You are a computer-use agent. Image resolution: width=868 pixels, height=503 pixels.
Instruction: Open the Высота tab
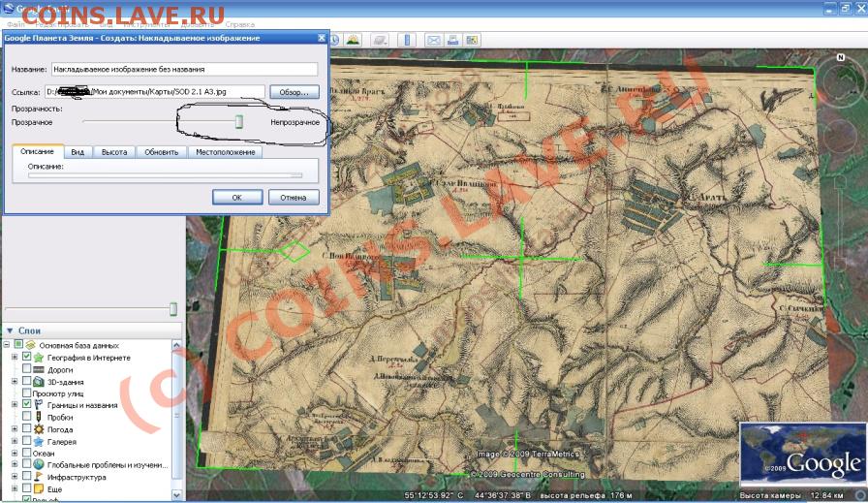(x=114, y=152)
